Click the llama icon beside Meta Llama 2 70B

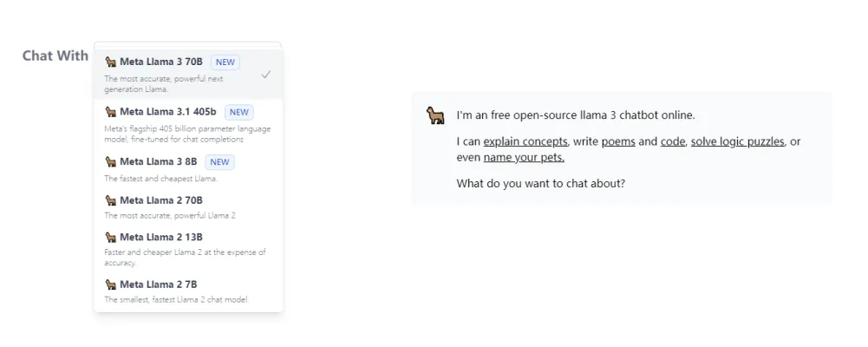[110, 200]
